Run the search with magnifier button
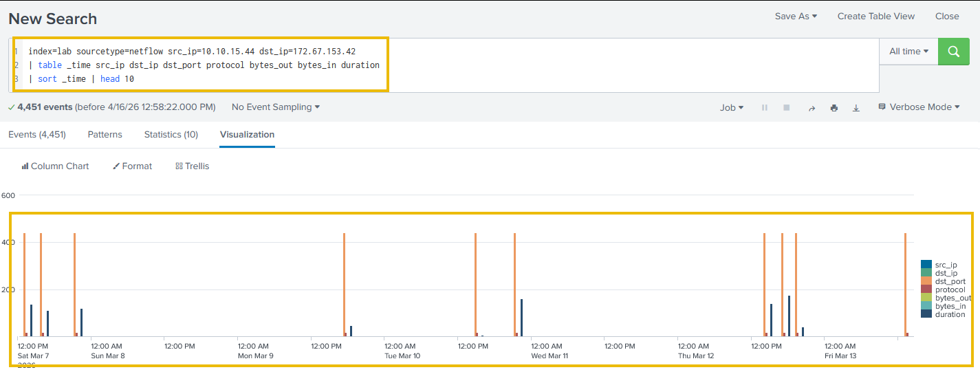Image resolution: width=980 pixels, height=372 pixels. (953, 52)
